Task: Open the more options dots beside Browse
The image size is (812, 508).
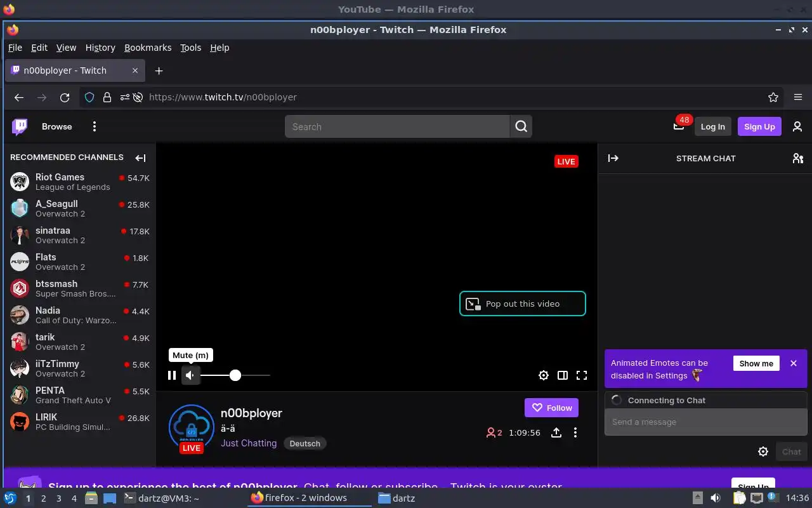Action: tap(95, 126)
